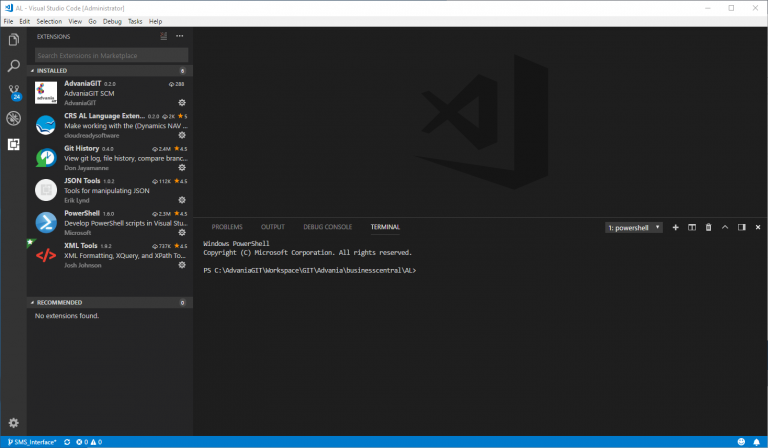Open Source Control view with 24 badge
The image size is (768, 448).
14,92
